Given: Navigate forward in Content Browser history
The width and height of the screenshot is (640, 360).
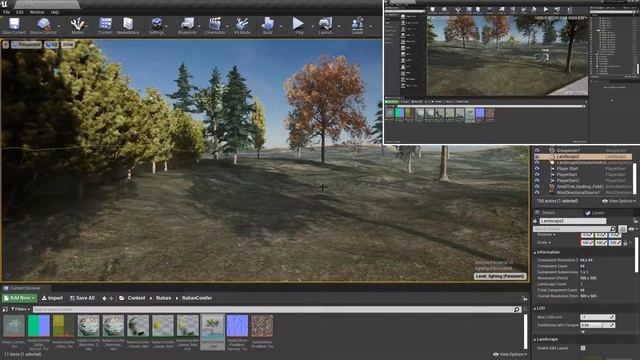Looking at the screenshot, I should [x=111, y=298].
